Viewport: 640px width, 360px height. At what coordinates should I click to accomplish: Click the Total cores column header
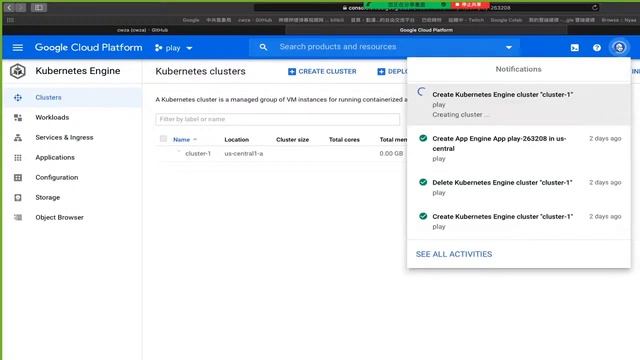pyautogui.click(x=344, y=140)
